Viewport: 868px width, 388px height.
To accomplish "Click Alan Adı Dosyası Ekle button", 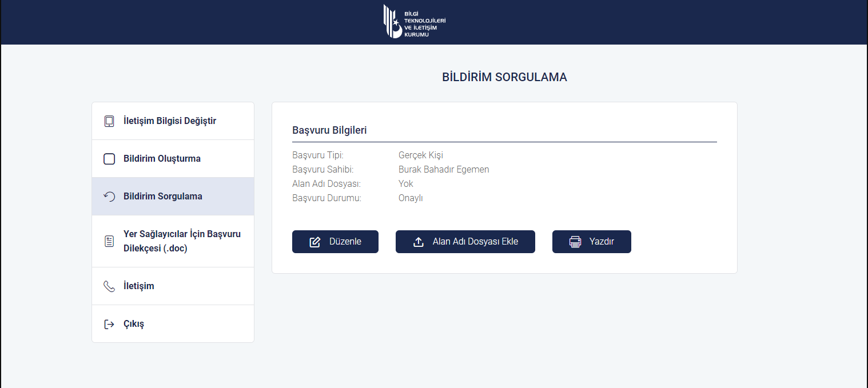I will 465,242.
